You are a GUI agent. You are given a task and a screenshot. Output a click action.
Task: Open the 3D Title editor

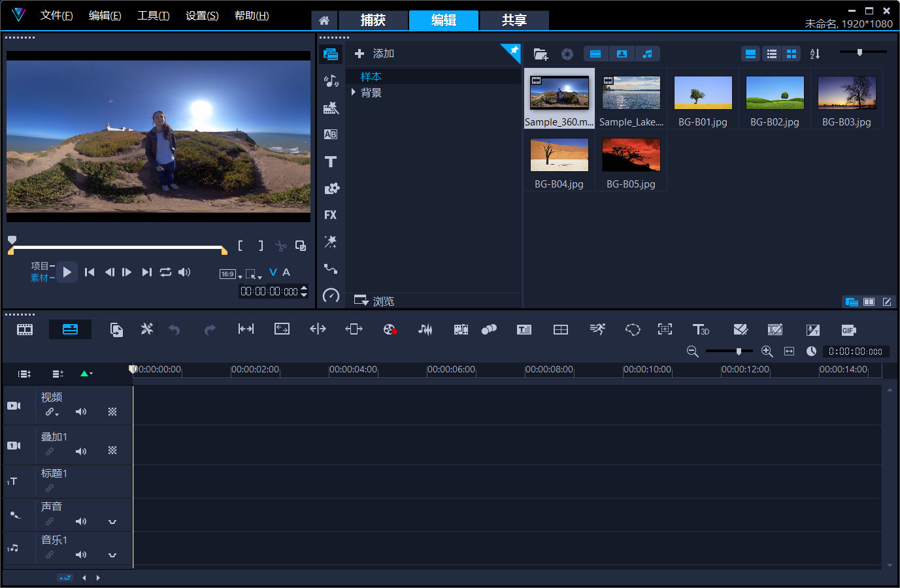pyautogui.click(x=701, y=329)
